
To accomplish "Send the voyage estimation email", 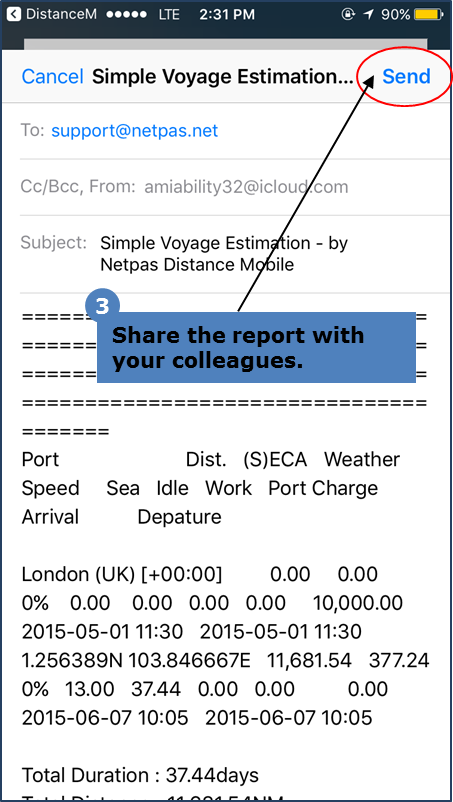I will tap(406, 76).
